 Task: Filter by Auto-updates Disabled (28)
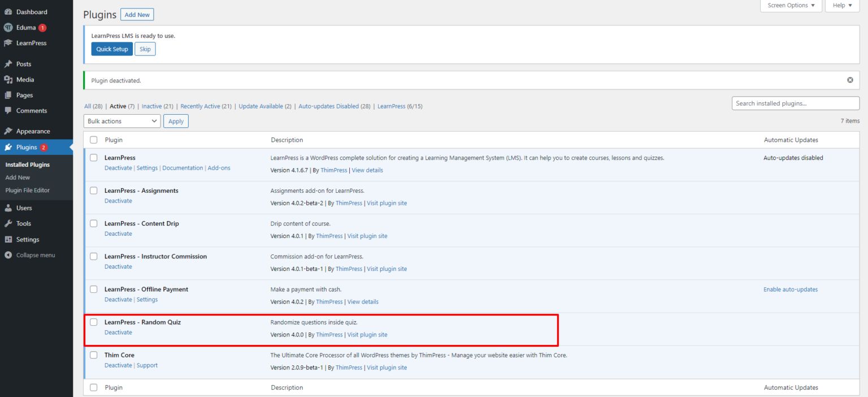335,106
